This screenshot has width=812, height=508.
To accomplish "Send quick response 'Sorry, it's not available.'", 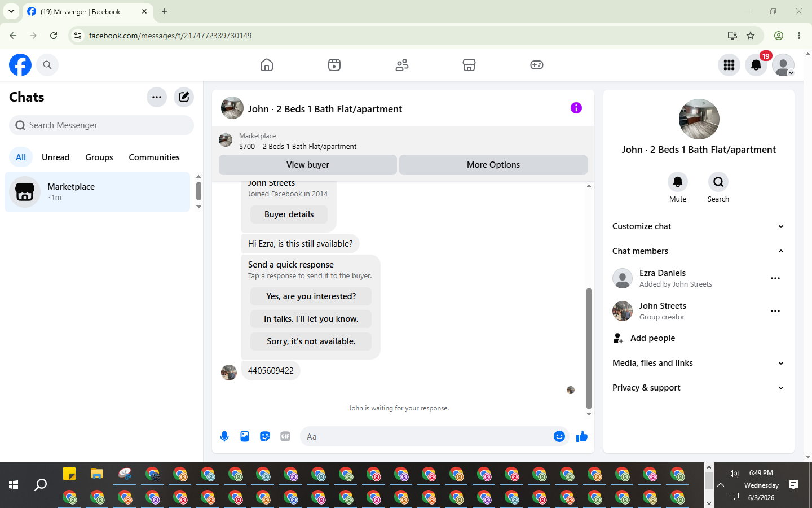I will coord(311,341).
